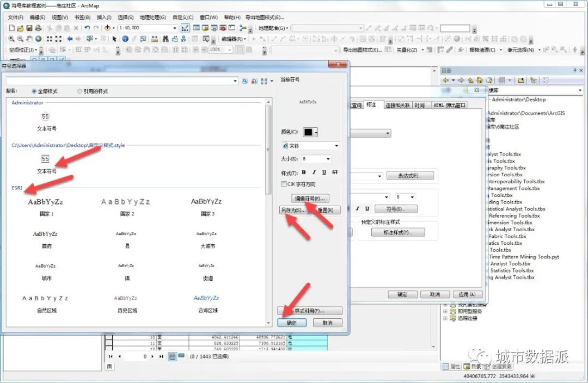Open the 自定义 menu
Viewport: 588px width, 383px height.
click(x=182, y=17)
